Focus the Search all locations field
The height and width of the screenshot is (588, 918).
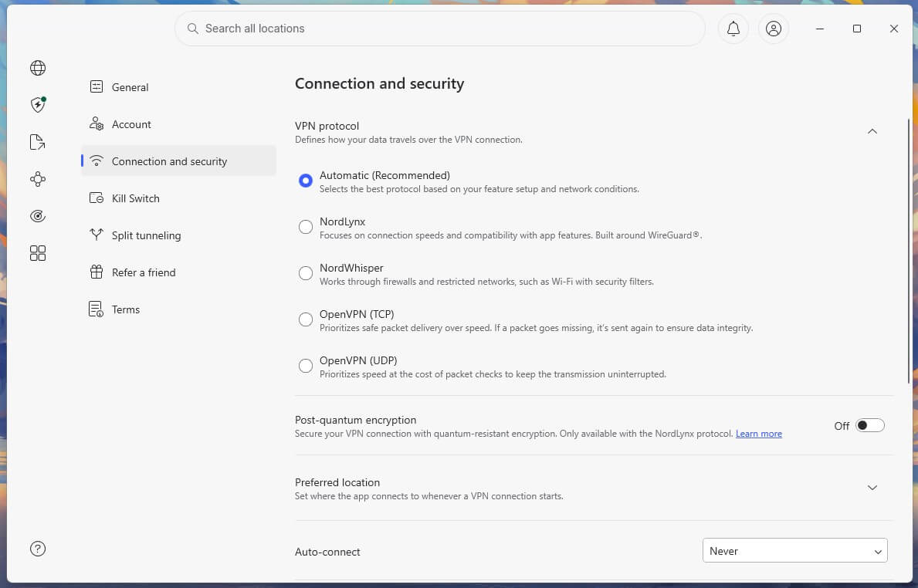[439, 29]
